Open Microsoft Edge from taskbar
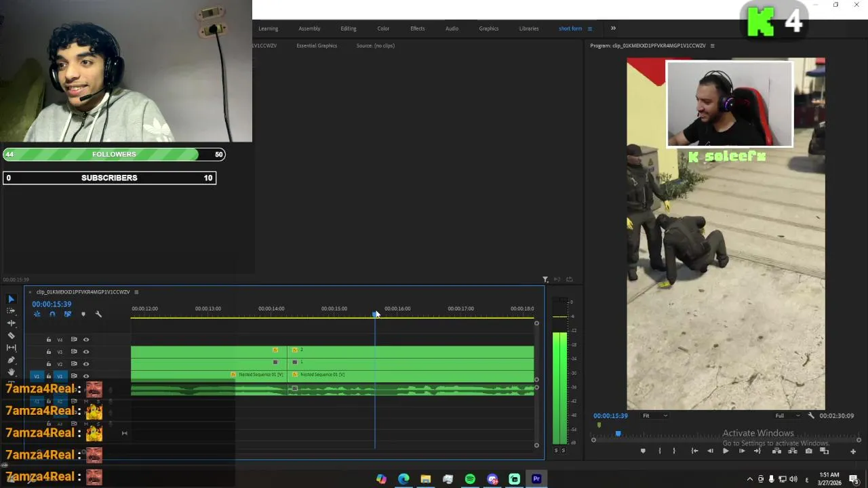Viewport: 868px width, 488px height. tap(403, 479)
